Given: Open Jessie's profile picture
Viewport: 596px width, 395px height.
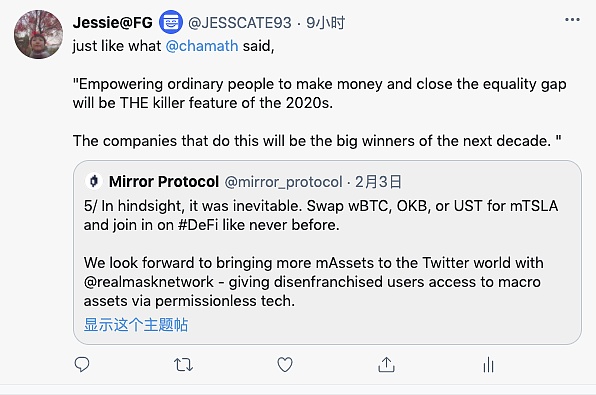Looking at the screenshot, I should [38, 35].
